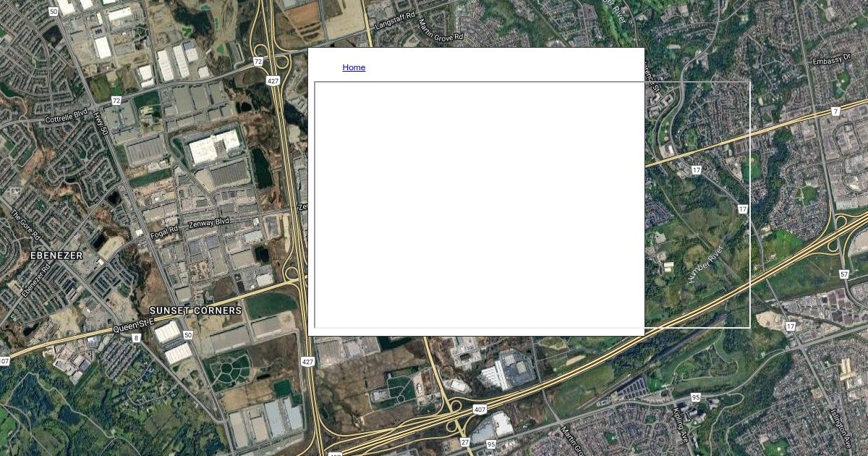Click the Highway 7 route shield

coord(835,111)
